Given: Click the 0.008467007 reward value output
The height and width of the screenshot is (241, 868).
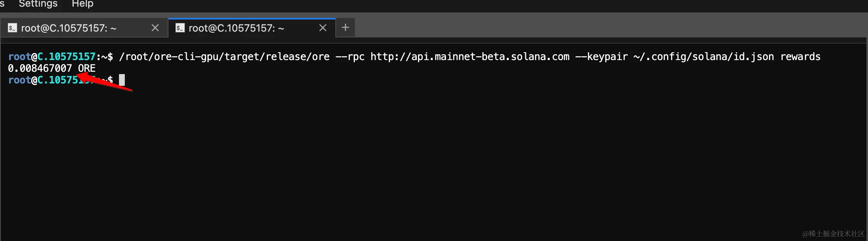Looking at the screenshot, I should click(x=40, y=69).
